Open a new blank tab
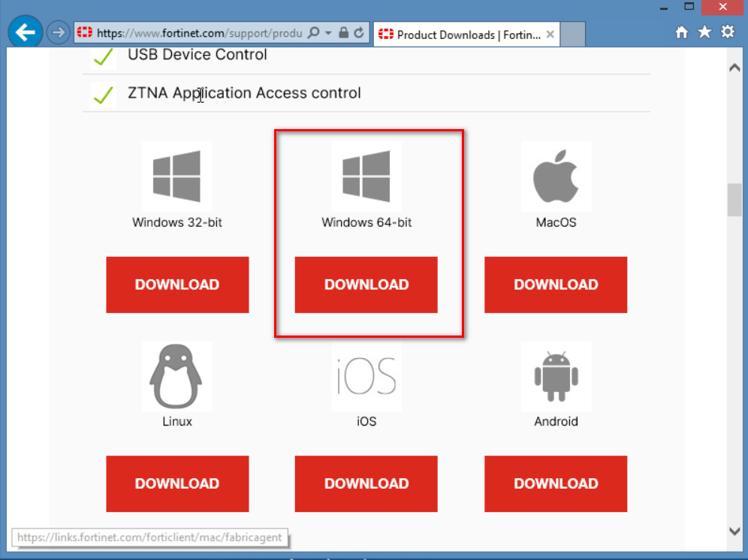 (572, 35)
